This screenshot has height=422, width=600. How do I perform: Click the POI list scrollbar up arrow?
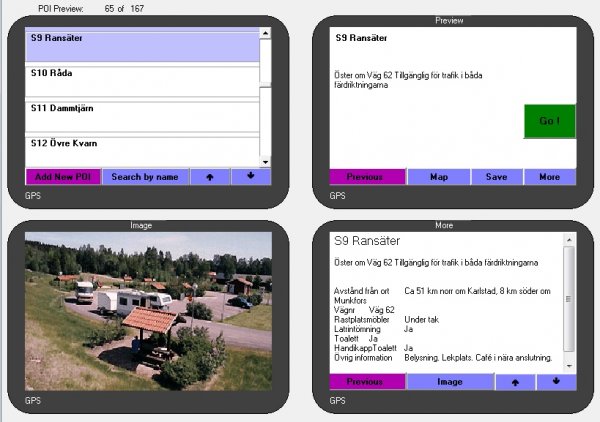pyautogui.click(x=265, y=33)
